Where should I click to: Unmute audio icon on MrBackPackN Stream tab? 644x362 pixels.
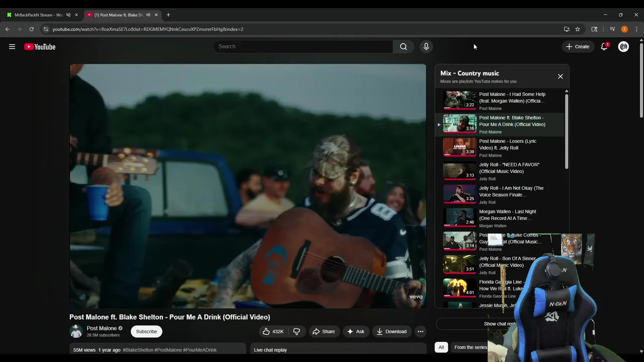click(68, 15)
